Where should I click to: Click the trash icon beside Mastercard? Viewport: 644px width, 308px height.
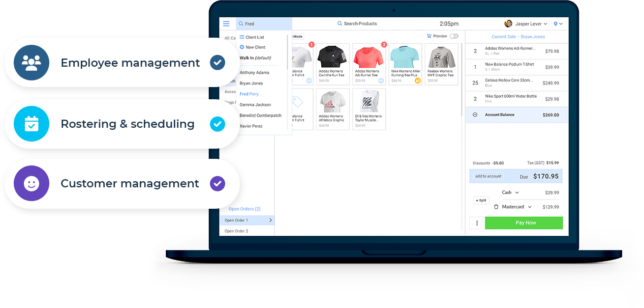point(496,207)
